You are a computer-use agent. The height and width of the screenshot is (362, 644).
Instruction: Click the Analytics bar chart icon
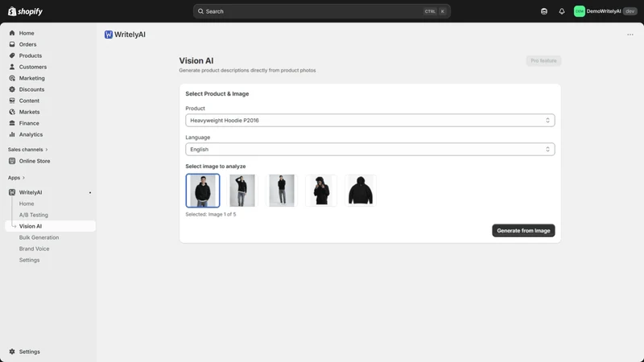click(x=12, y=134)
